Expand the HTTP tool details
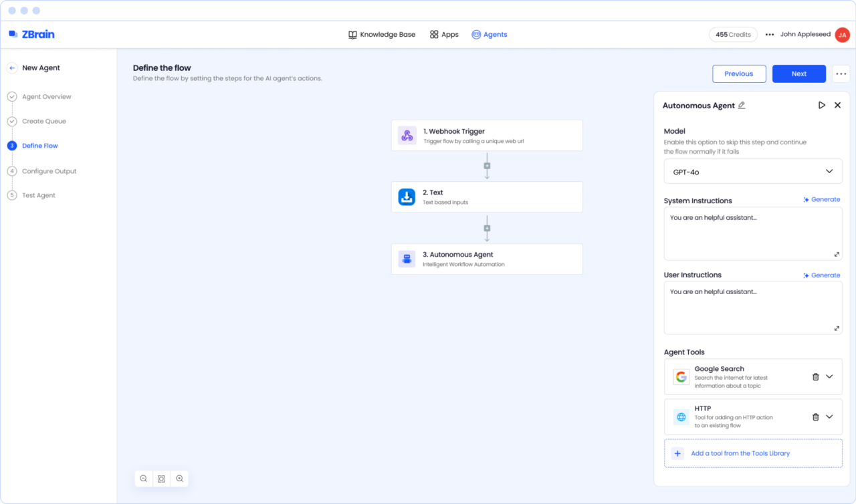Image resolution: width=856 pixels, height=504 pixels. tap(831, 416)
